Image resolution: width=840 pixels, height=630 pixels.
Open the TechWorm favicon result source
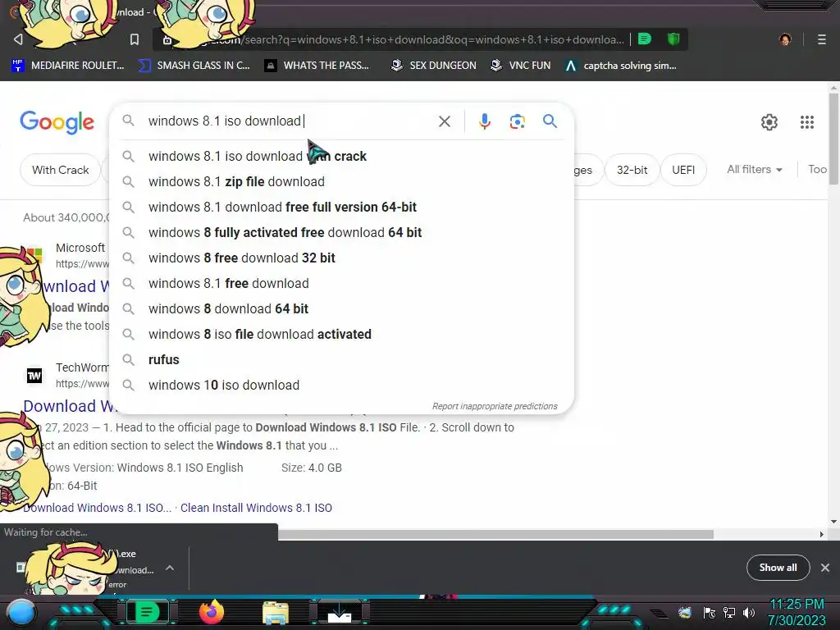click(34, 376)
